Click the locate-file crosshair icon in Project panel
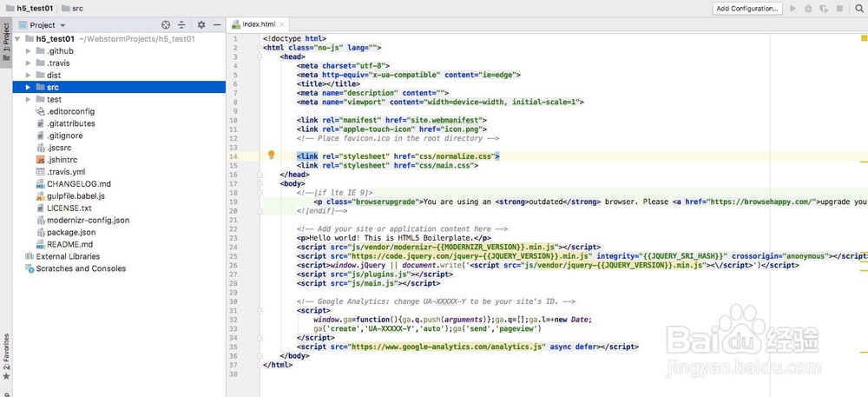Viewport: 868px width, 397px height. pyautogui.click(x=166, y=25)
